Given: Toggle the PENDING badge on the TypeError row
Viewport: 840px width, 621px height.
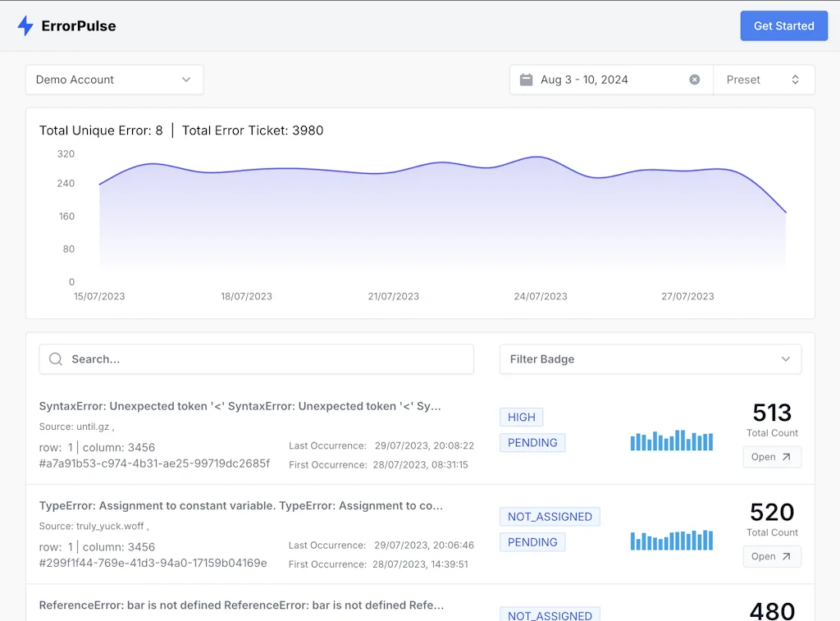Looking at the screenshot, I should [532, 542].
